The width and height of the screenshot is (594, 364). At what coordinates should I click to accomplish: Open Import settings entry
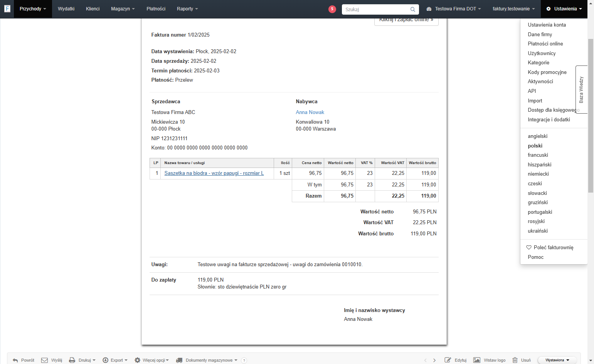535,101
